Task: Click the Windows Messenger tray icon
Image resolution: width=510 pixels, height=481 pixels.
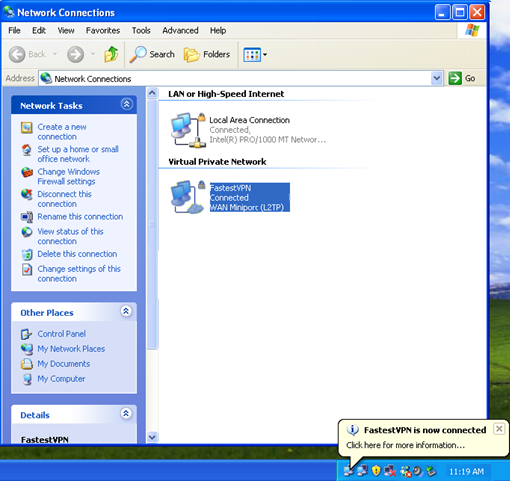Action: tap(406, 471)
